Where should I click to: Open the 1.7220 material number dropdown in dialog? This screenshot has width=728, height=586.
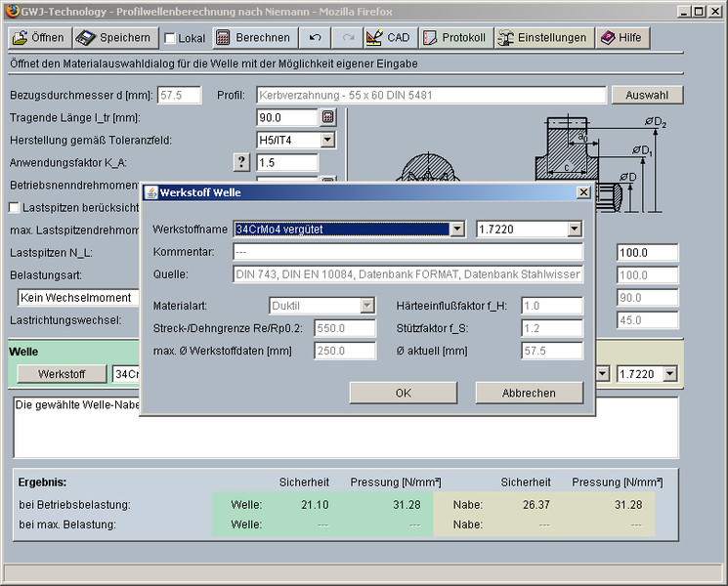coord(574,230)
